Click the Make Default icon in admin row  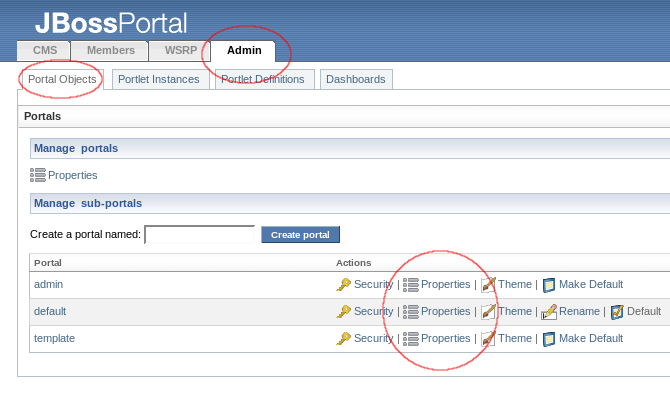click(x=549, y=285)
